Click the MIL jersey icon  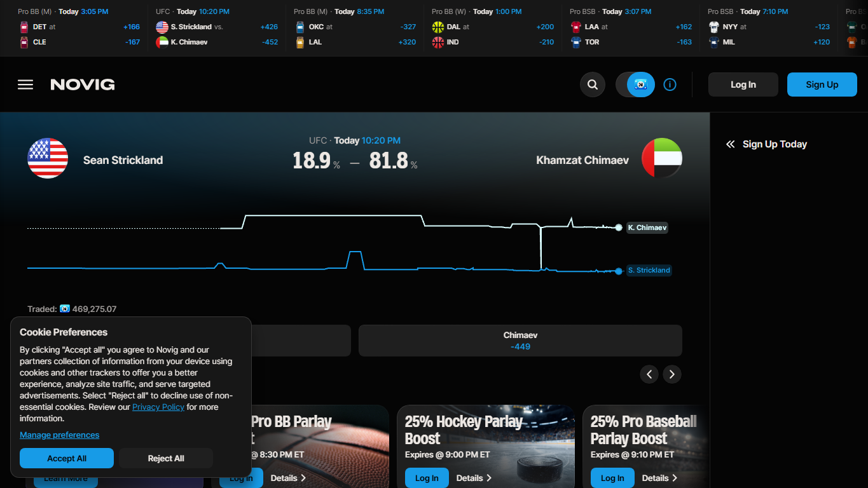(x=714, y=42)
